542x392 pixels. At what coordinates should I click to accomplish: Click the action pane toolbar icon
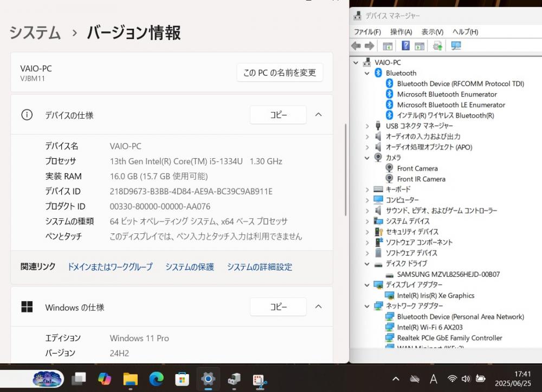point(420,45)
